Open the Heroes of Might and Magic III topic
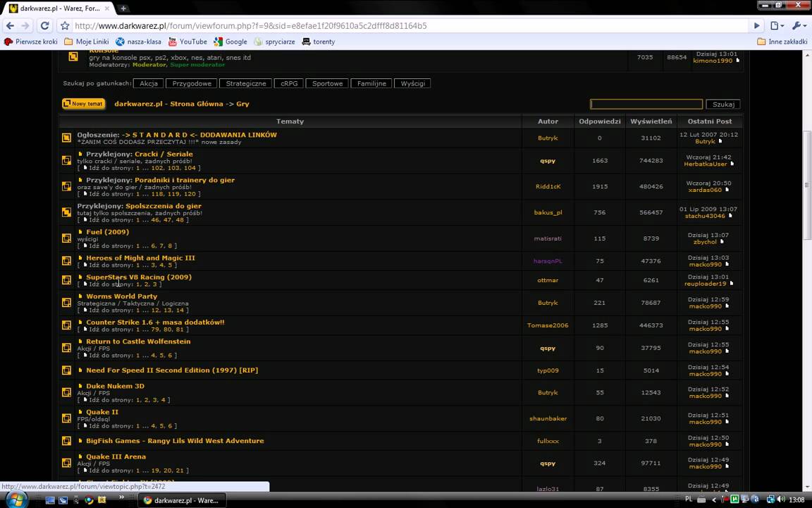This screenshot has width=812, height=508. 140,258
